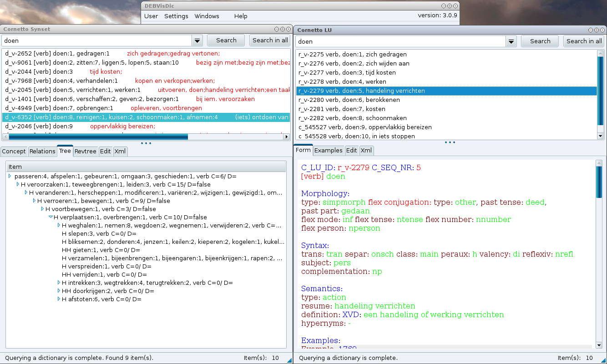The height and width of the screenshot is (364, 607).
Task: Select LU c_545527 doen:9, oppervlakkig bereizen
Action: pos(446,127)
